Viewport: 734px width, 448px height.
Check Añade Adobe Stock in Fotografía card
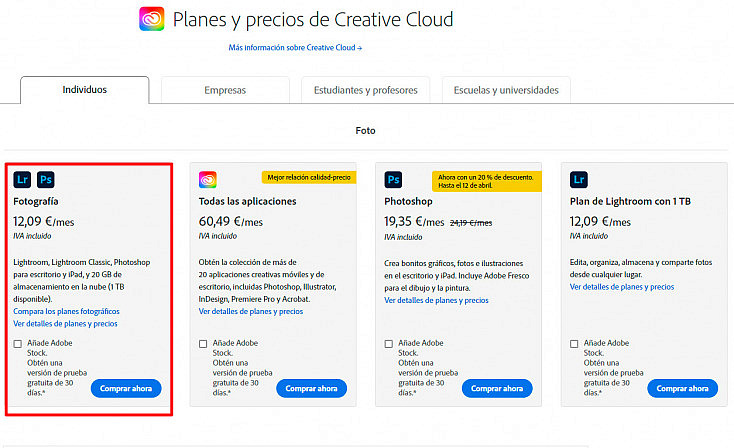pos(18,344)
